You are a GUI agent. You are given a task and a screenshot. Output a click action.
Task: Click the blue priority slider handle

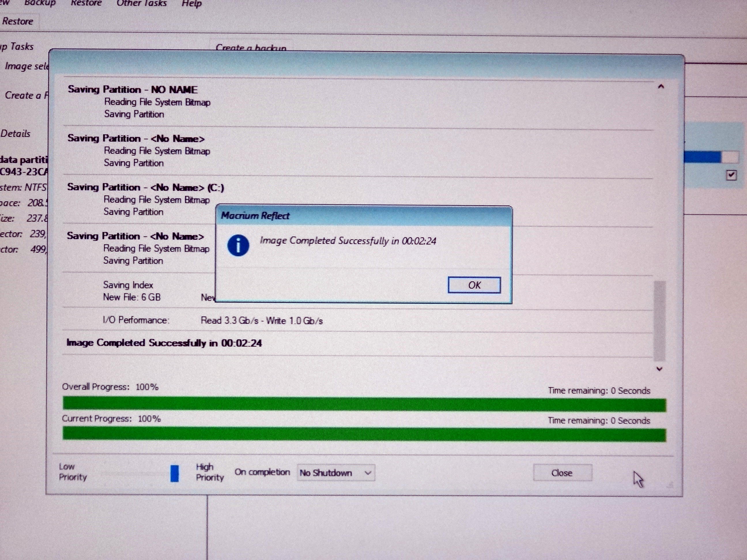(x=175, y=473)
